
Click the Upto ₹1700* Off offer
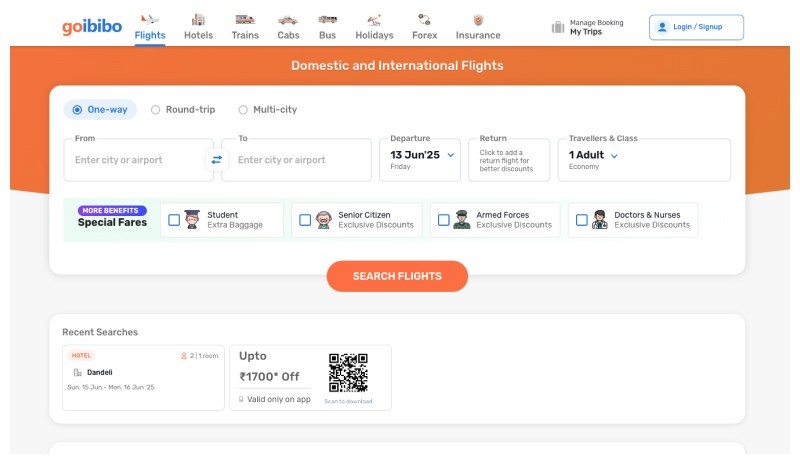[x=310, y=378]
